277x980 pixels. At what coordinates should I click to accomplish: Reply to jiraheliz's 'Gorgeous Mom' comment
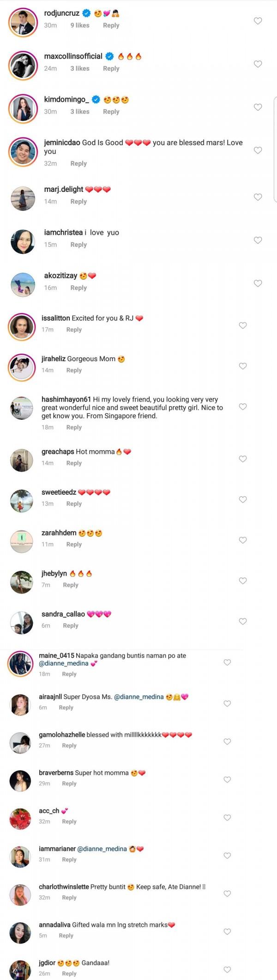(x=74, y=370)
